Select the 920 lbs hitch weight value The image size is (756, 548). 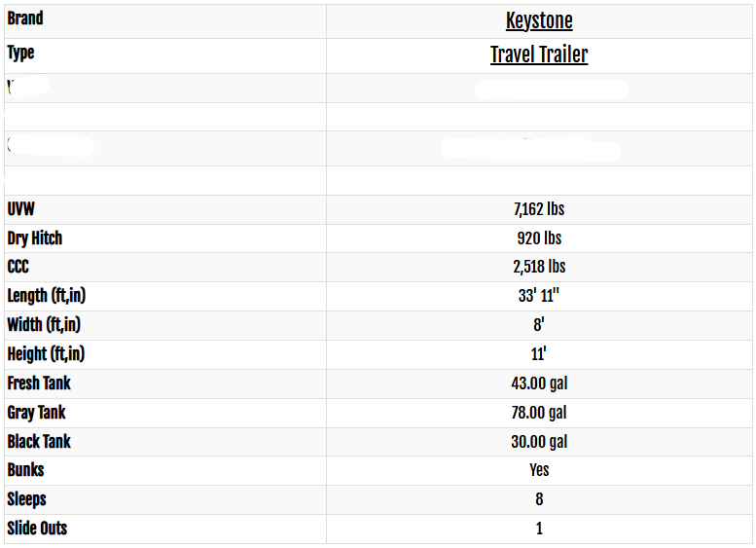tap(539, 238)
